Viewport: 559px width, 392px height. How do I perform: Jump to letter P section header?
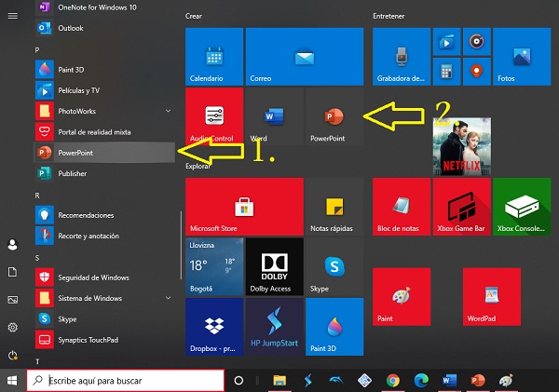pyautogui.click(x=37, y=50)
